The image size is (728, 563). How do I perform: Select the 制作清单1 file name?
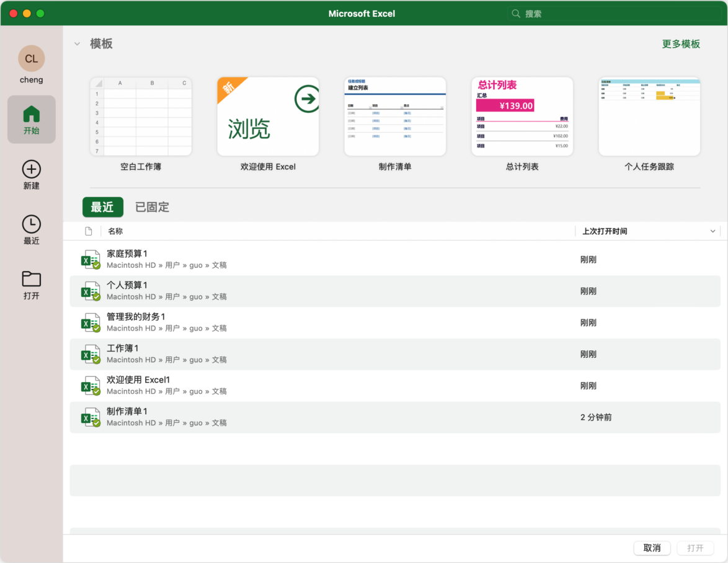point(127,411)
